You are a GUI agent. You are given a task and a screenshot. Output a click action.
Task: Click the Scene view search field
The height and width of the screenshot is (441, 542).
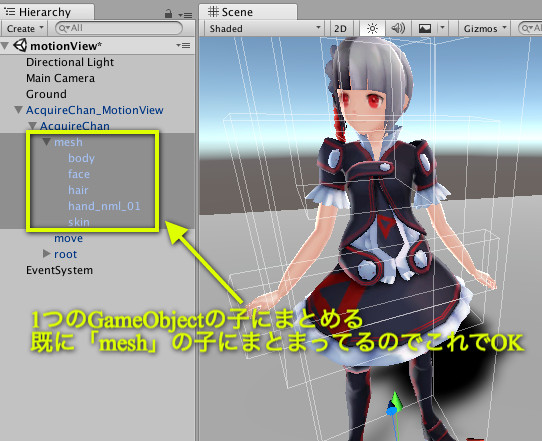[x=530, y=28]
